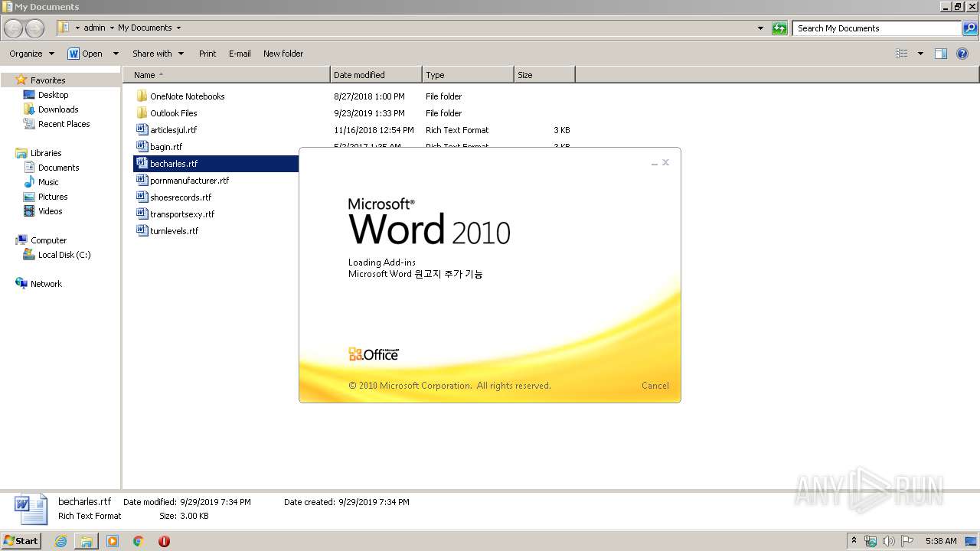Click the volume speaker tray icon
The height and width of the screenshot is (551, 980).
pos(889,541)
